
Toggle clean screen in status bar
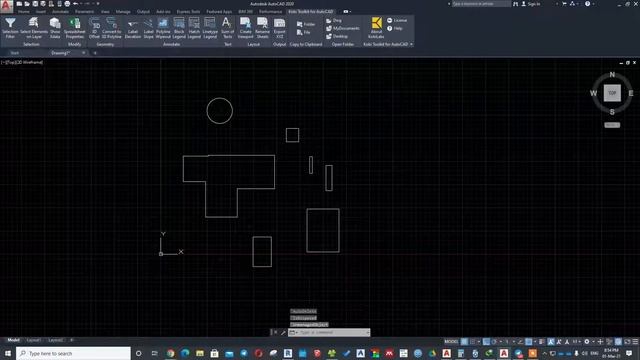(x=627, y=341)
